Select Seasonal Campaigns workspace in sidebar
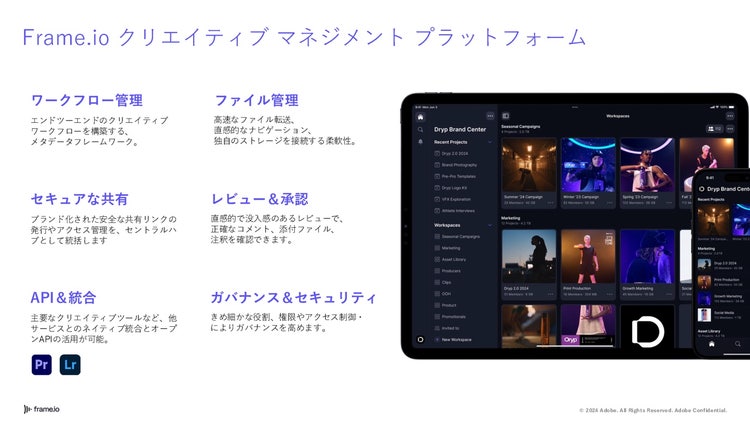 457,236
